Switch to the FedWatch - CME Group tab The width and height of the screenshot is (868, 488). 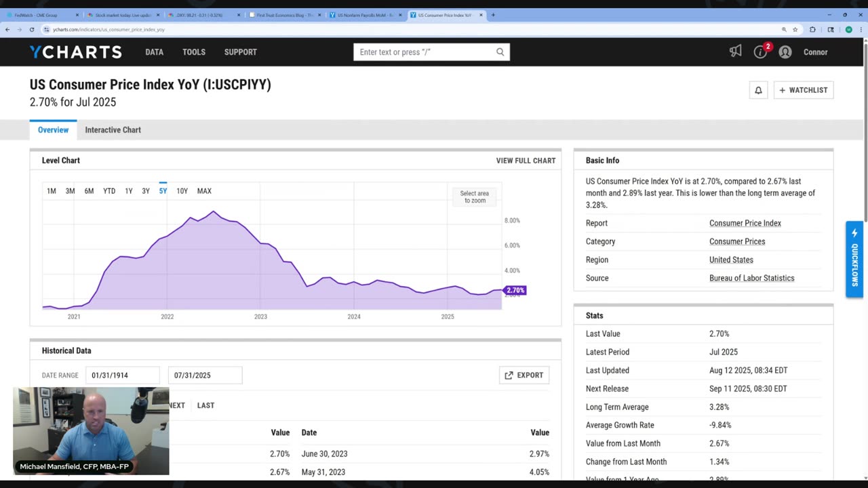point(42,15)
